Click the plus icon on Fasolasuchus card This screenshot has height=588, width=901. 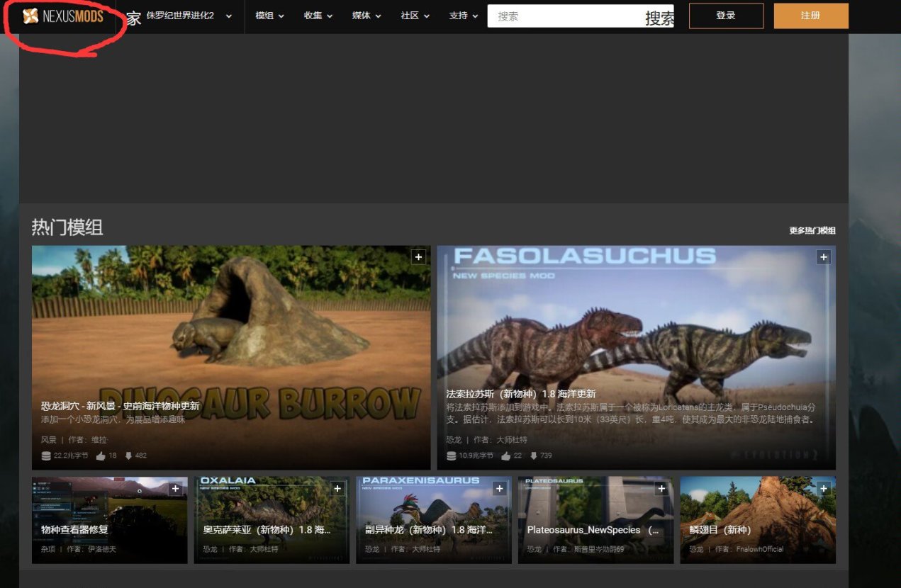point(823,257)
